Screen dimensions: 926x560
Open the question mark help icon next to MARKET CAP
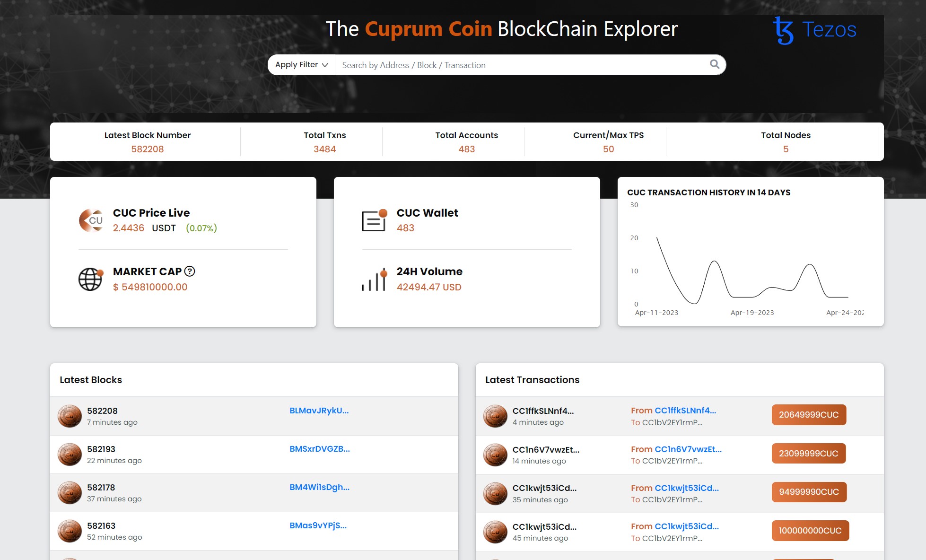coord(189,271)
